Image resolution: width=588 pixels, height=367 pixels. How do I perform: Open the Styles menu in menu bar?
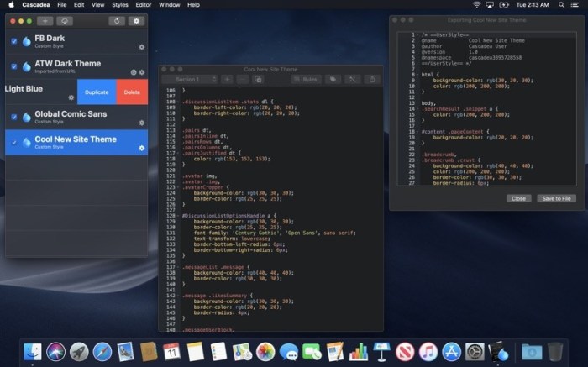[120, 5]
